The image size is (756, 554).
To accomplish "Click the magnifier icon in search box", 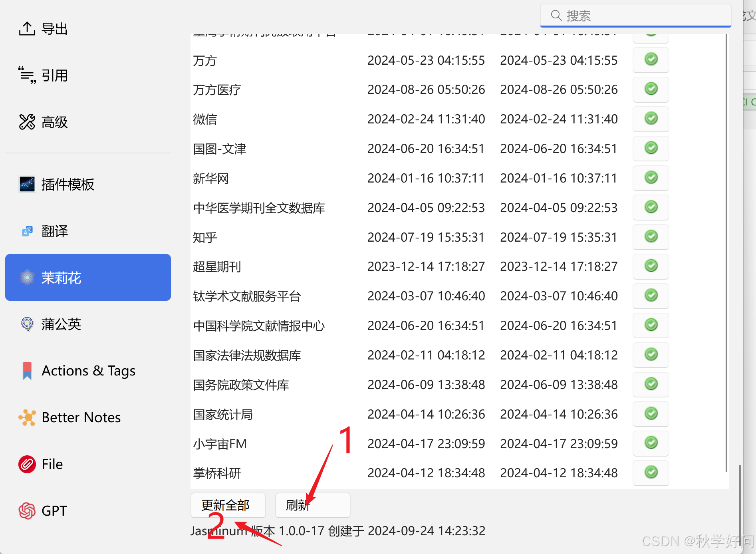I will click(556, 16).
